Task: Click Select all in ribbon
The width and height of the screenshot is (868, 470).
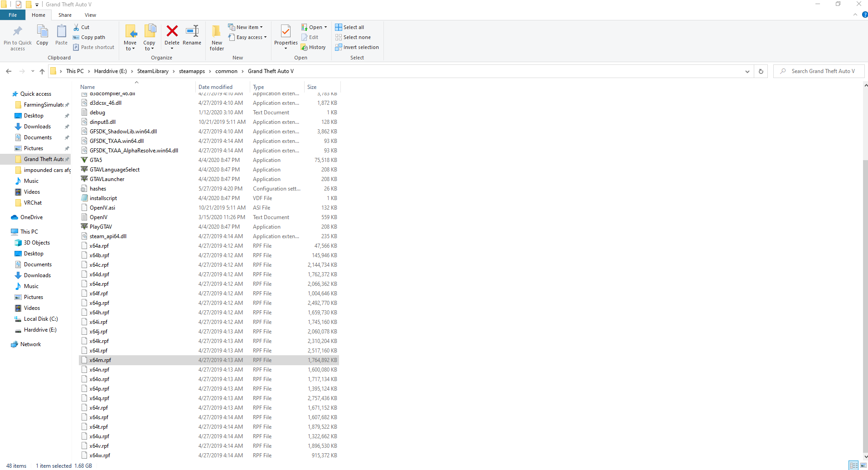Action: tap(349, 27)
